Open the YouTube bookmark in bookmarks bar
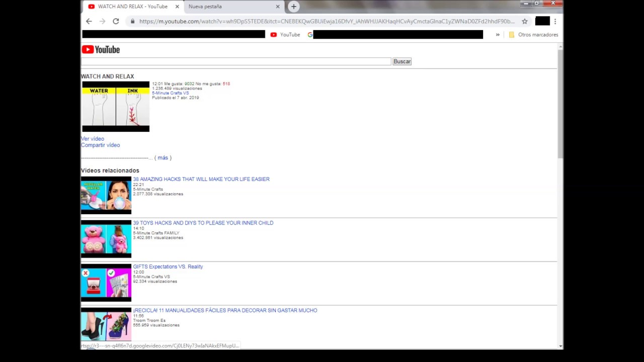This screenshot has width=644, height=362. point(285,35)
